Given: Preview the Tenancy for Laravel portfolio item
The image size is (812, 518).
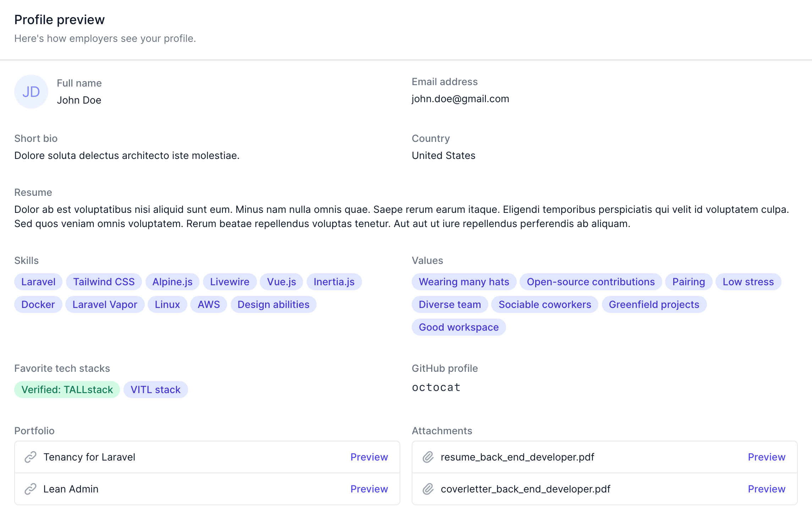Looking at the screenshot, I should click(x=369, y=457).
